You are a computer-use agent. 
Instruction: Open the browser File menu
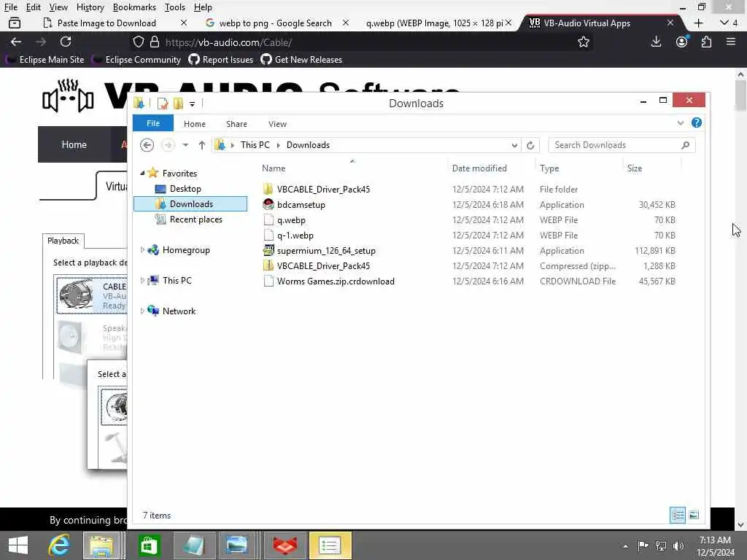click(10, 7)
